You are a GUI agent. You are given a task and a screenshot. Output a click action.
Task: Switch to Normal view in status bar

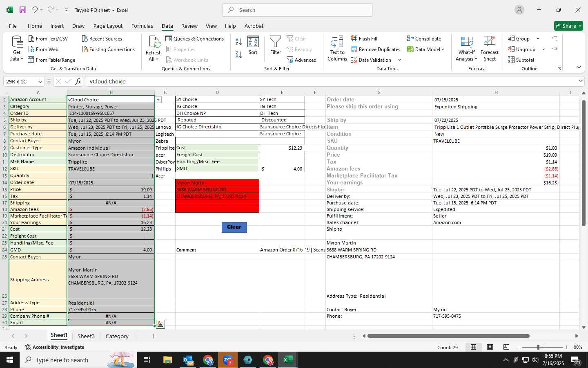[473, 347]
